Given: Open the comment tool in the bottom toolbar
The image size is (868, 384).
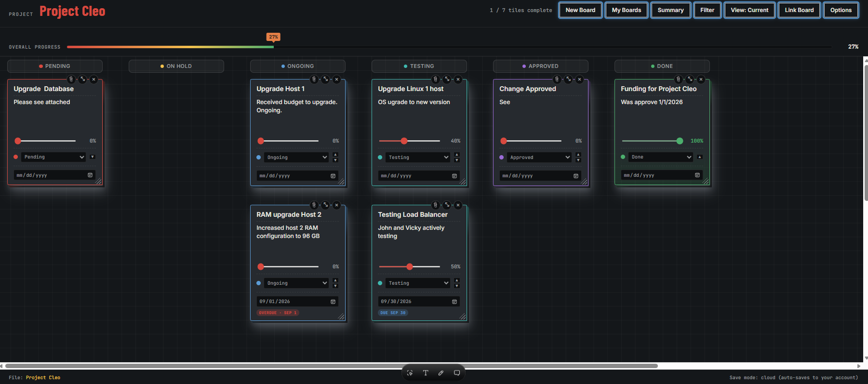Looking at the screenshot, I should point(457,372).
